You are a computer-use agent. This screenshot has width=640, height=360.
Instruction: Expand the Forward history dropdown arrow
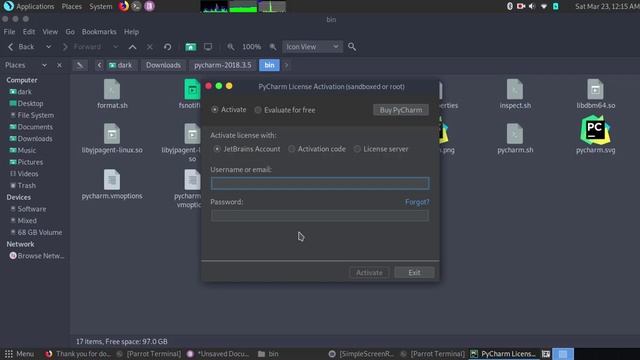pos(116,47)
